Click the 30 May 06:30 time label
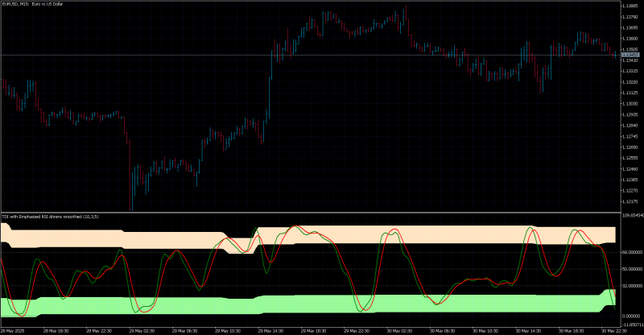The width and height of the screenshot is (644, 335). 442,331
